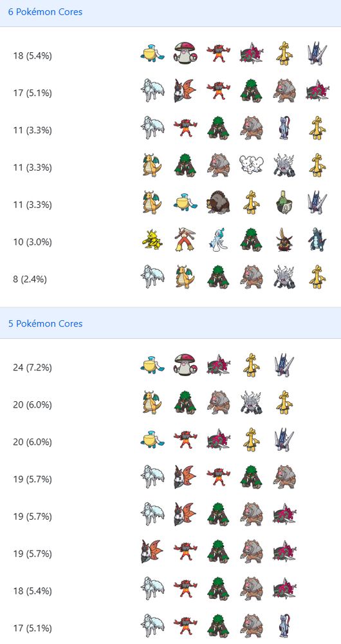This screenshot has width=341, height=644.
Task: Click Dragonite in the 8 (2.4%) row
Action: point(185,276)
